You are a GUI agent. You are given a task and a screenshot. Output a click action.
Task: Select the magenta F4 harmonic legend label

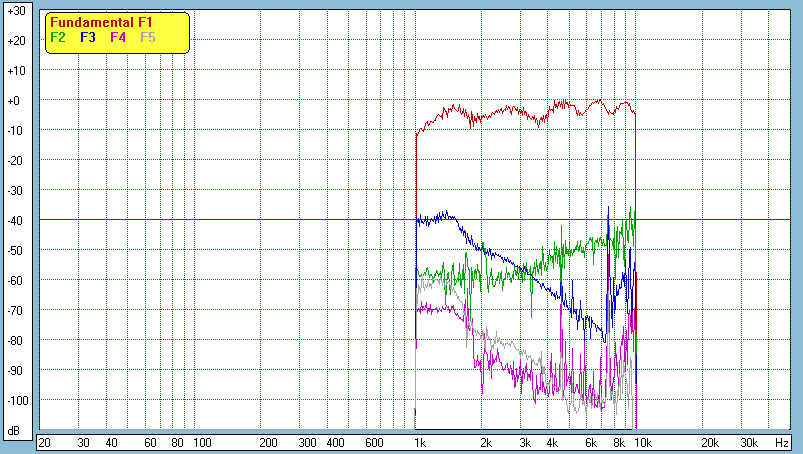[x=118, y=37]
